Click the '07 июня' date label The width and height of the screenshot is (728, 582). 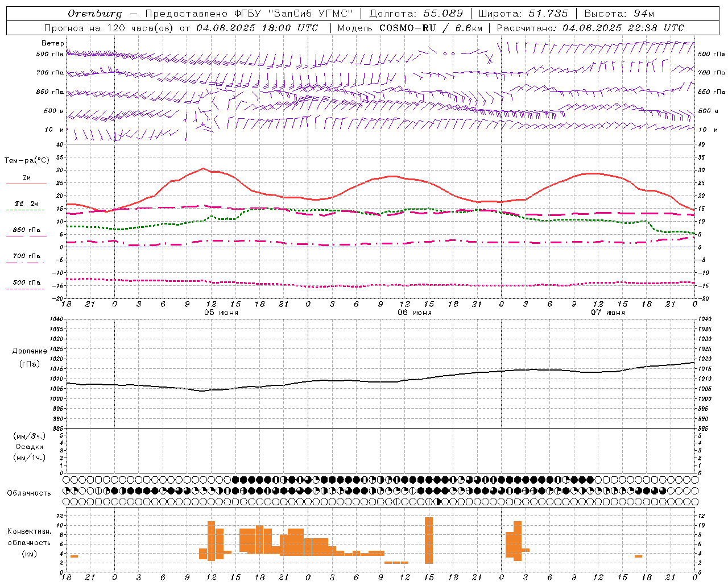[x=608, y=313]
